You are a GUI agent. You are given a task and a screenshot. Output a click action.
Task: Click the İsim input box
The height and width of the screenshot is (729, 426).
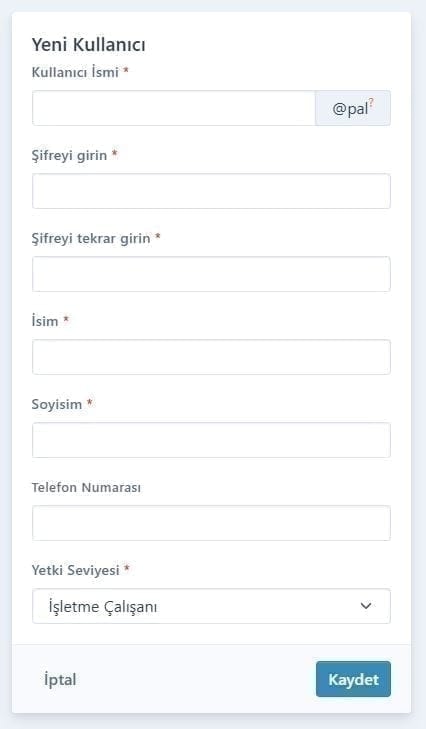pos(211,357)
